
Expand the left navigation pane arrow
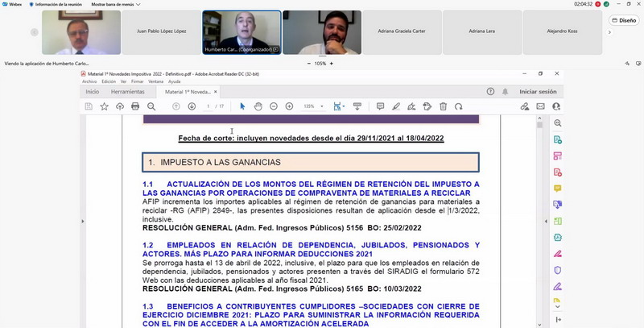click(83, 221)
